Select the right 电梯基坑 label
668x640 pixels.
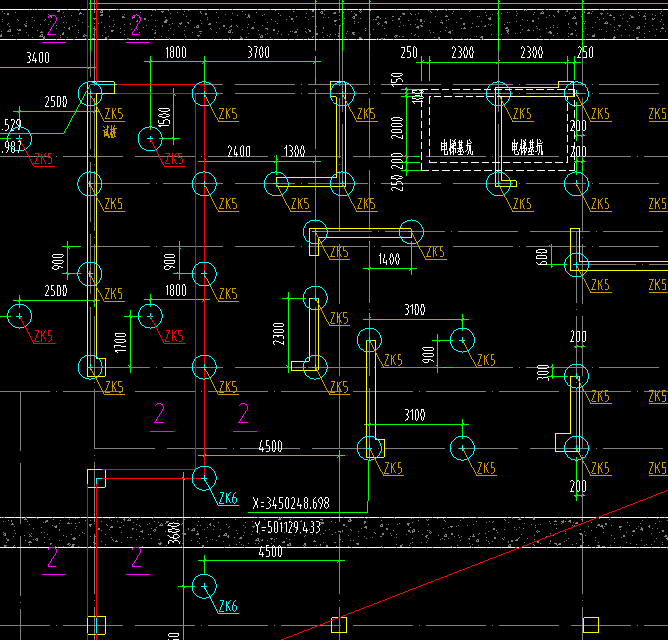pos(527,148)
